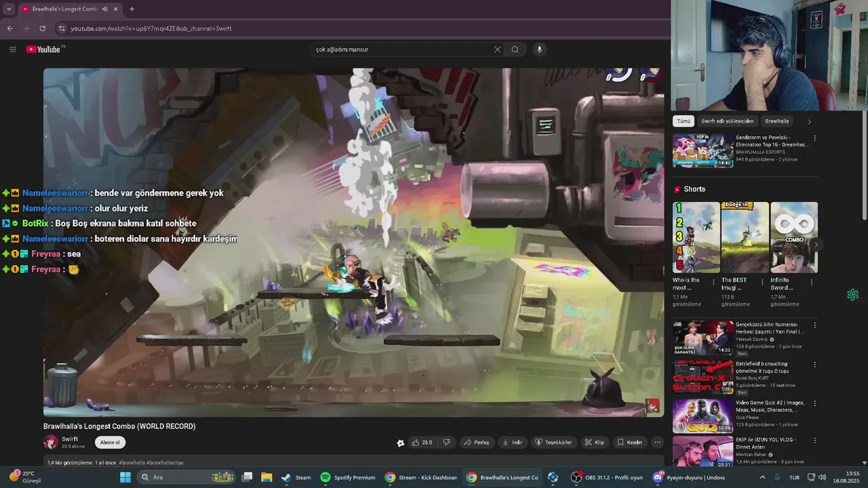Image resolution: width=868 pixels, height=488 pixels.
Task: Select the Tümü filter chip
Action: pyautogui.click(x=684, y=121)
